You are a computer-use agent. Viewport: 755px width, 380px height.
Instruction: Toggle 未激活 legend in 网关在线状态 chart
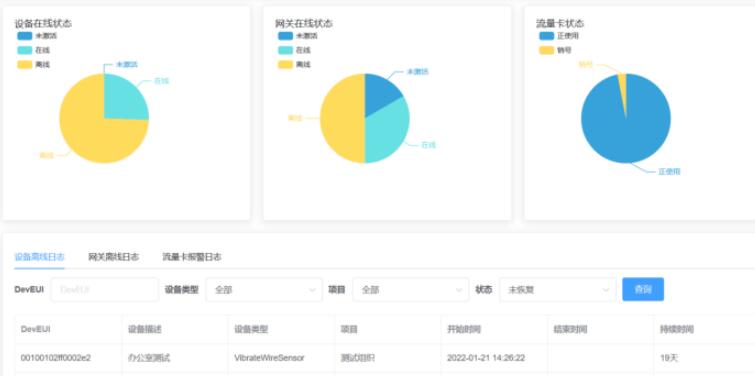pos(298,36)
